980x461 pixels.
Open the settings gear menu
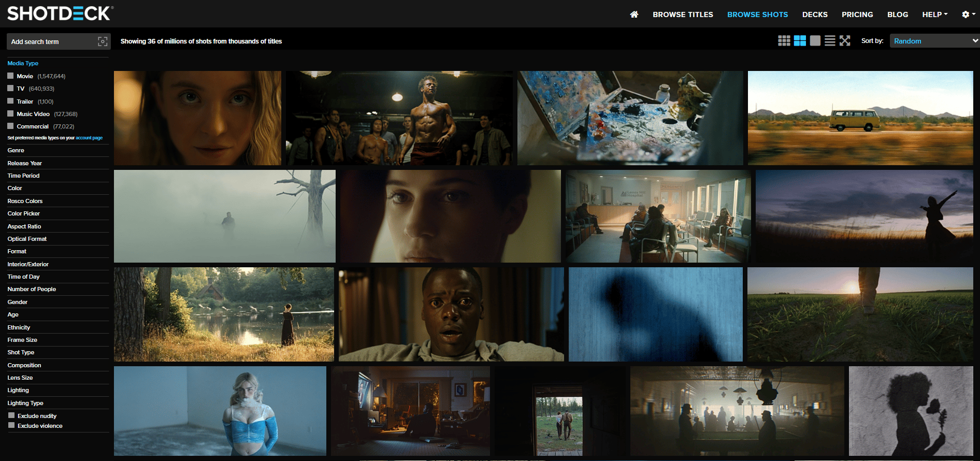968,15
